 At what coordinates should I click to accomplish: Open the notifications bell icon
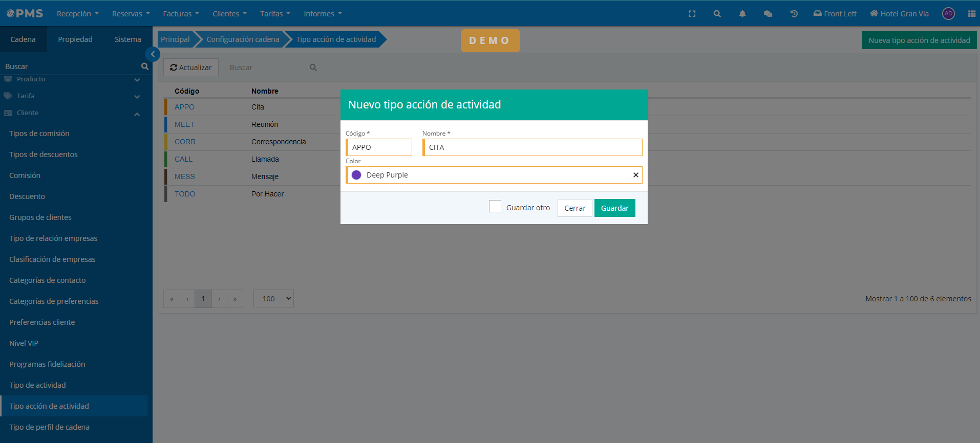742,14
